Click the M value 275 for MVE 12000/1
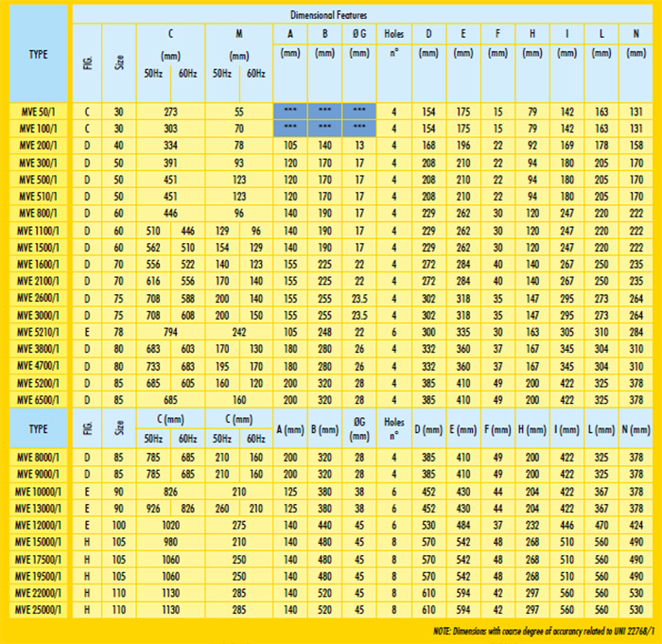The image size is (662, 644). click(239, 526)
